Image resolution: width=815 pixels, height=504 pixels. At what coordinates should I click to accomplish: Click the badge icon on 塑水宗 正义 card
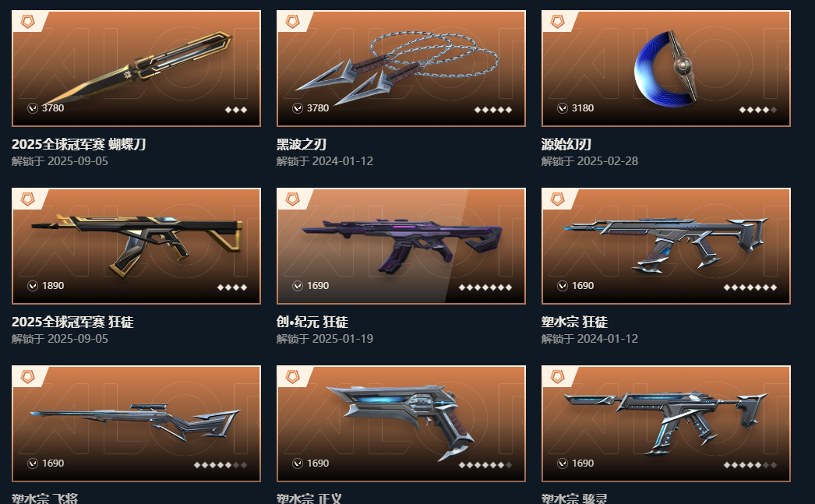coord(293,377)
